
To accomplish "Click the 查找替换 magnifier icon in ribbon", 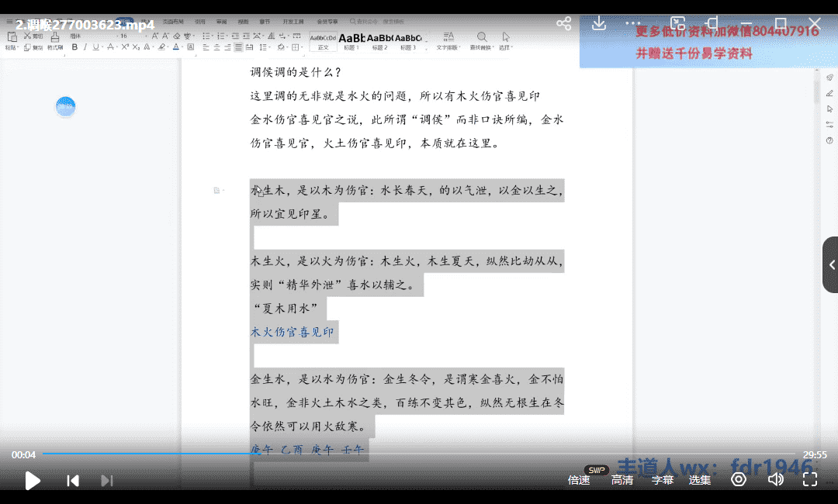I will [x=481, y=37].
